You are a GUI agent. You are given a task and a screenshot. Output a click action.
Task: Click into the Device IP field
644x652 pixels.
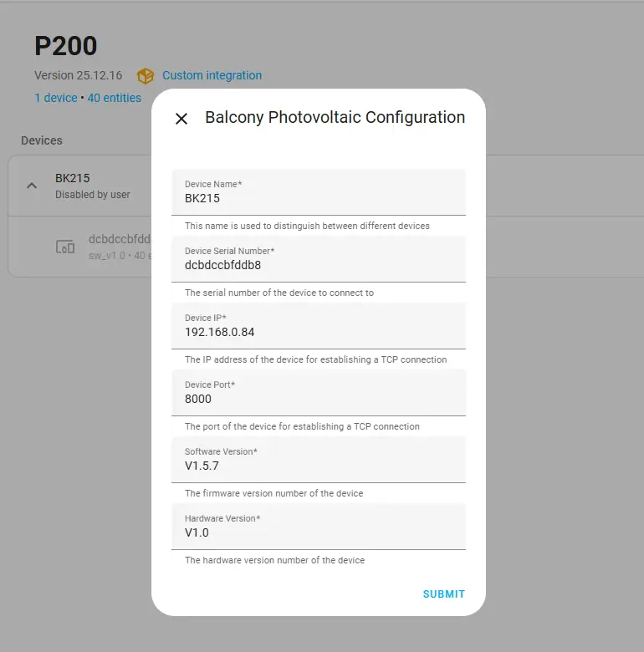(x=318, y=333)
